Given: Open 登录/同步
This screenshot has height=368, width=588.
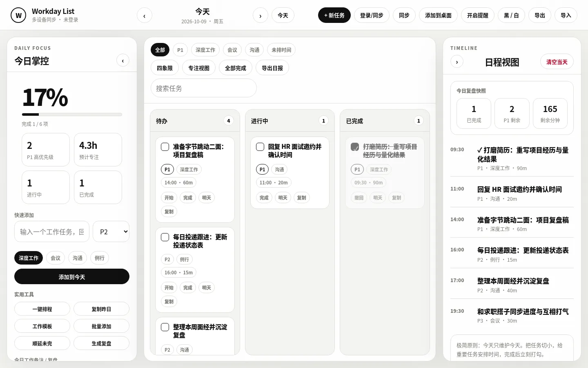Looking at the screenshot, I should click(372, 15).
